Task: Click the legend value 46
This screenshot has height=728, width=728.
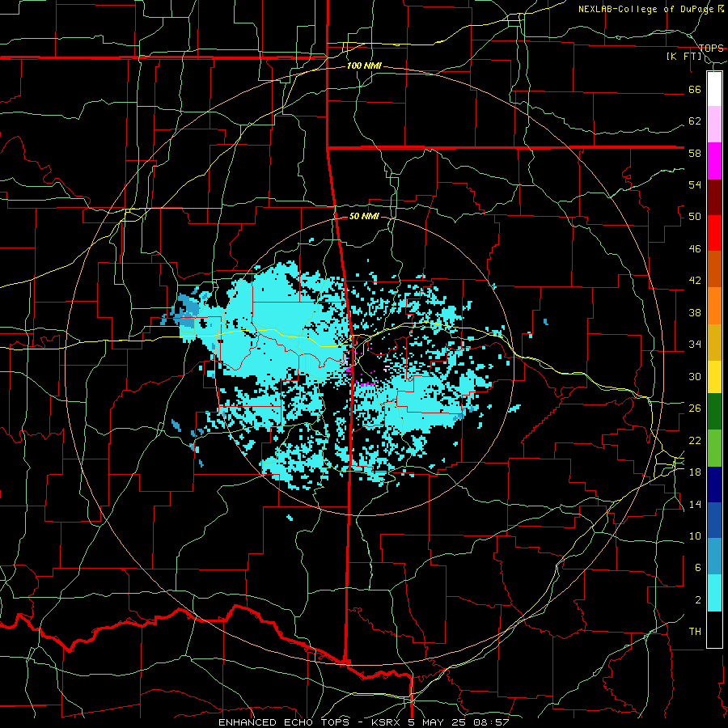Action: [695, 249]
